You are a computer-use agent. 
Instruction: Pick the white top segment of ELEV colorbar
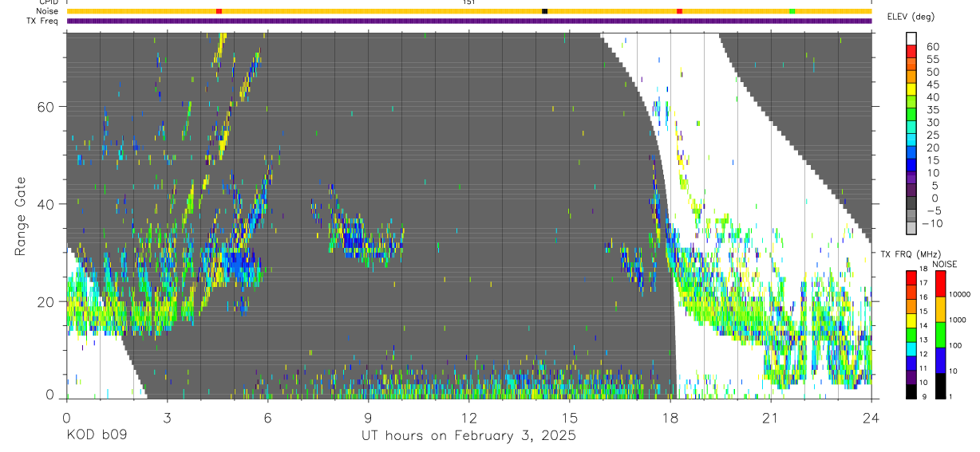point(911,38)
